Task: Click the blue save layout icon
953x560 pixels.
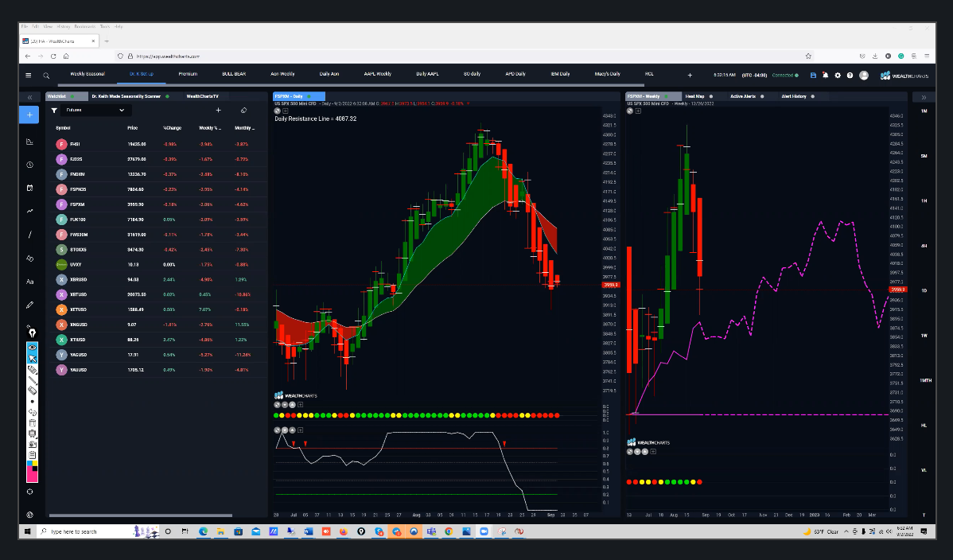Action: tap(813, 76)
